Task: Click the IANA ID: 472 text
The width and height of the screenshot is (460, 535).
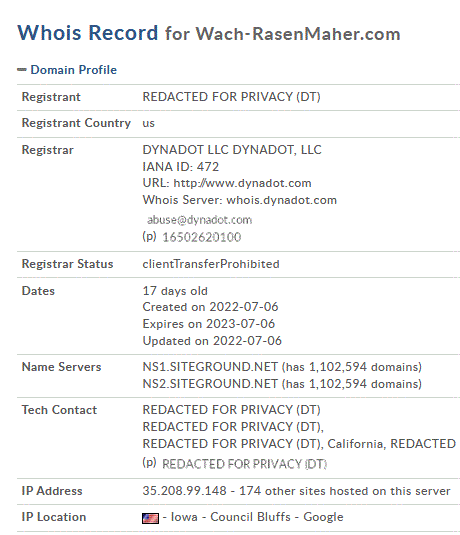Action: [181, 167]
